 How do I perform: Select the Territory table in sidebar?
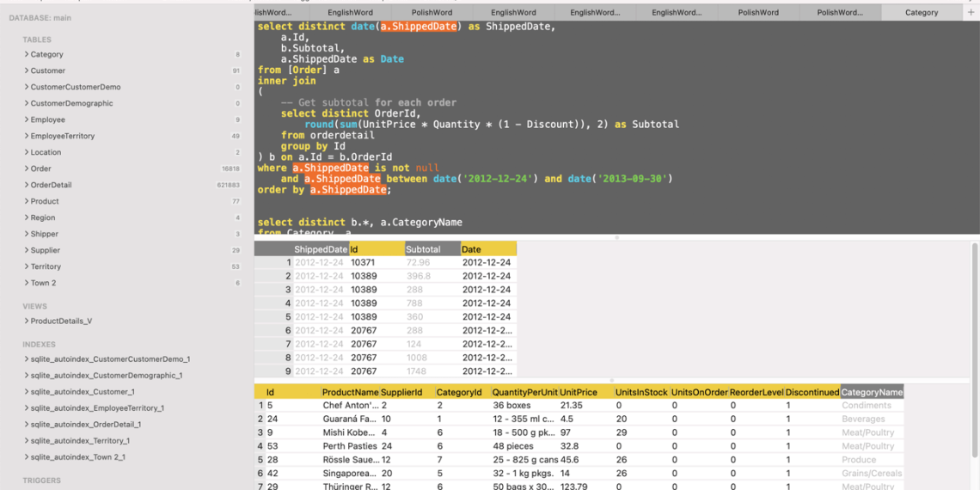click(x=48, y=266)
